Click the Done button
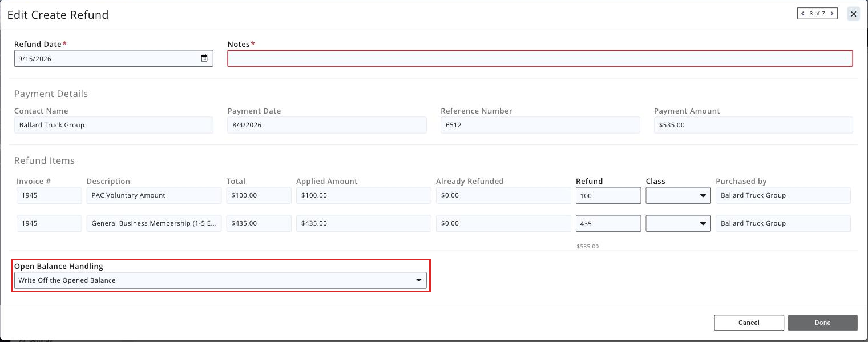The width and height of the screenshot is (868, 342). point(823,323)
